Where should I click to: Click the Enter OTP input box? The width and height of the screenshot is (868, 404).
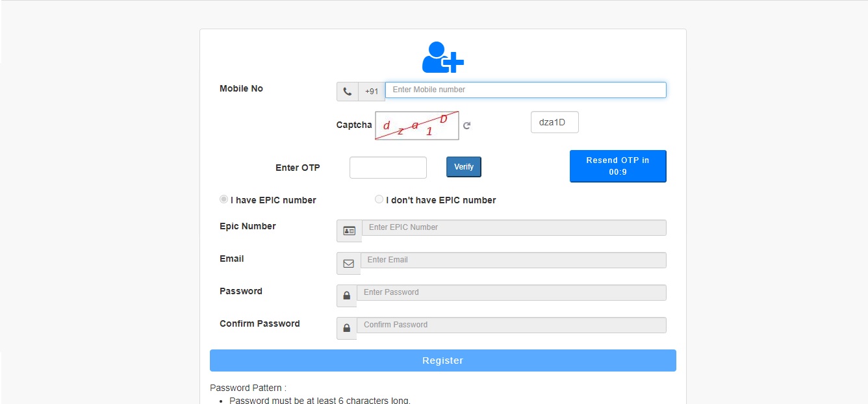[389, 168]
